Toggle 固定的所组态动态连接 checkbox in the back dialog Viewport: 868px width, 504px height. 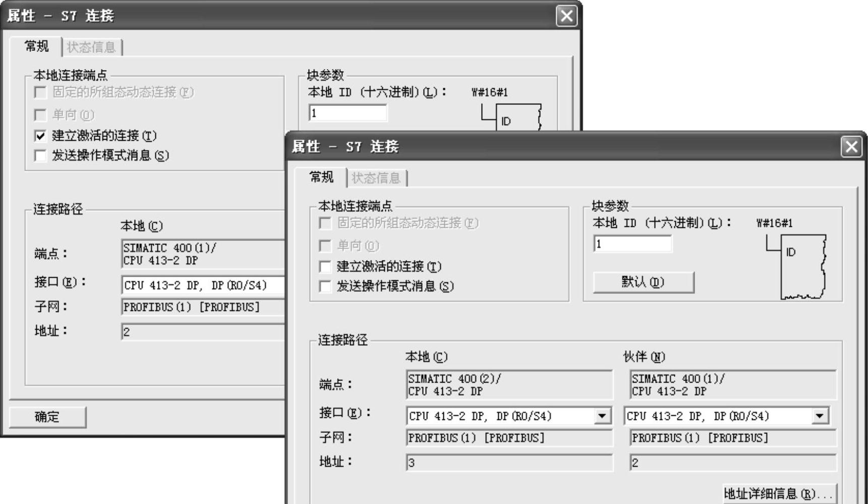pyautogui.click(x=40, y=92)
